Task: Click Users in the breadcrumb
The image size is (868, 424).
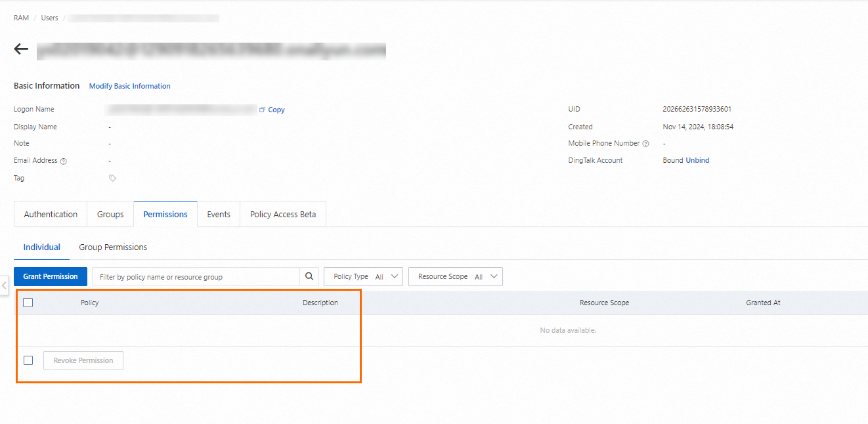Action: (x=49, y=18)
